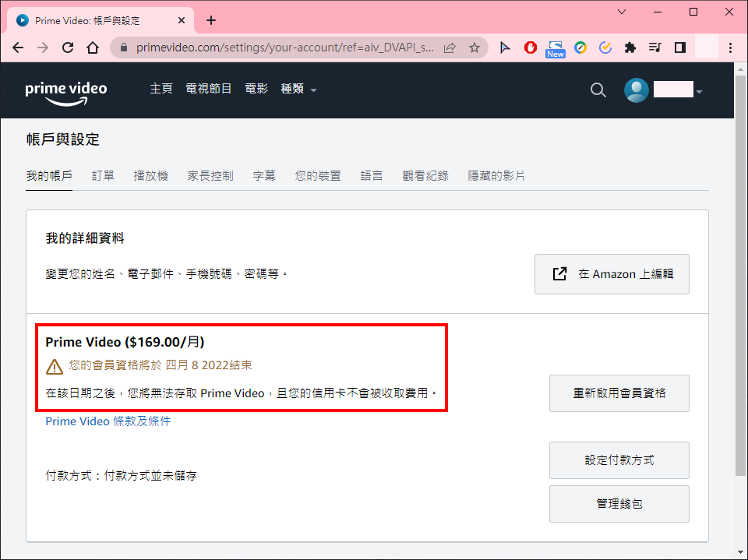
Task: Open a new browser tab
Action: (x=211, y=20)
